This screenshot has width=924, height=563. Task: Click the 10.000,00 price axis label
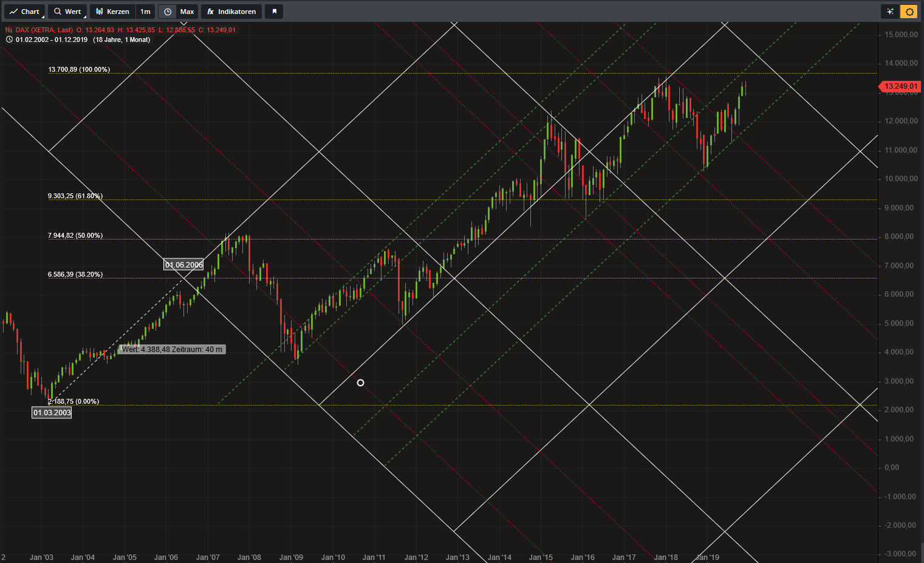pyautogui.click(x=902, y=179)
